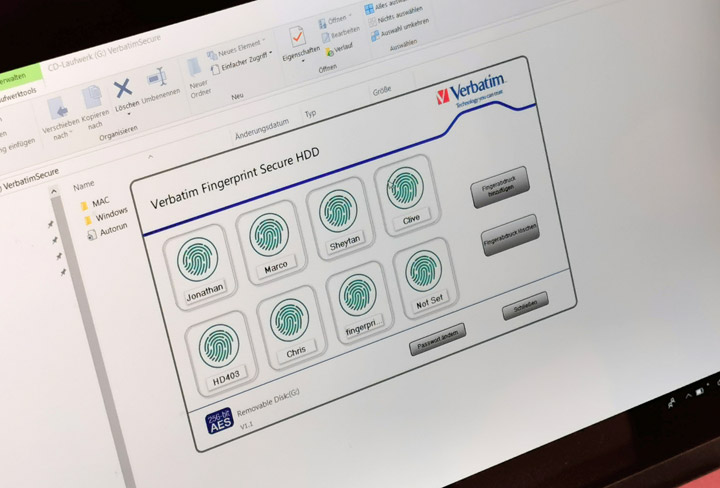Click the 256-bit AES badge icon
720x488 pixels.
pyautogui.click(x=219, y=421)
